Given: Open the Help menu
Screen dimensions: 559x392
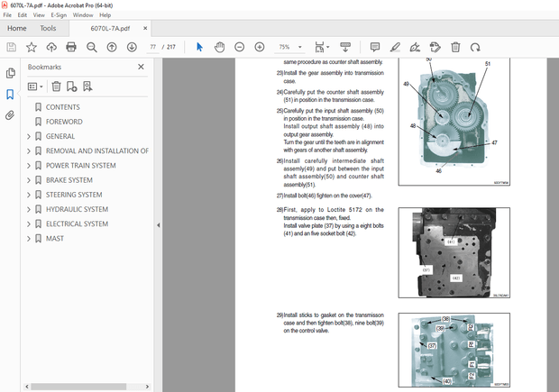Looking at the screenshot, I should point(105,15).
